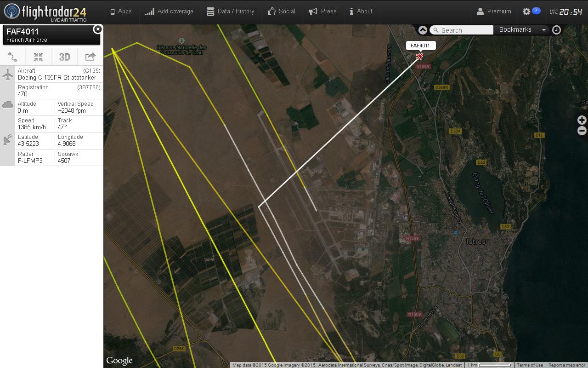Zoom out the map with minus button

pyautogui.click(x=582, y=131)
